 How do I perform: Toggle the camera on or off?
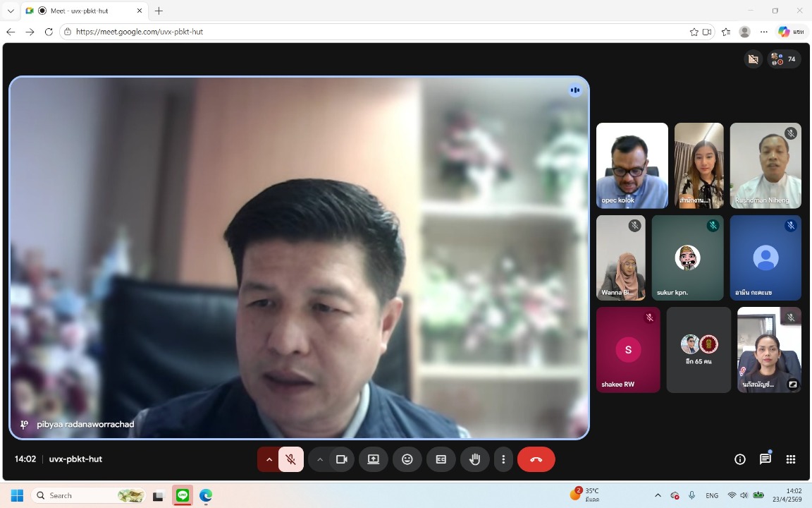pos(342,459)
